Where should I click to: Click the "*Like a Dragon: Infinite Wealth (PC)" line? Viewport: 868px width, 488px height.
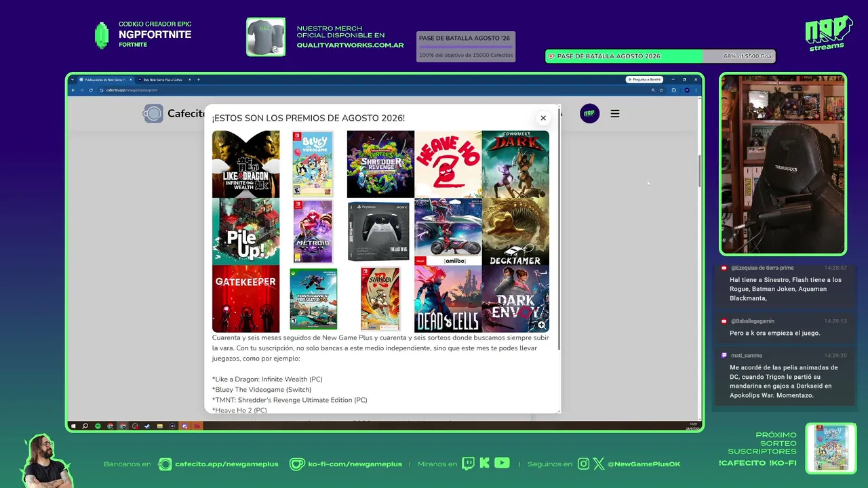click(267, 380)
